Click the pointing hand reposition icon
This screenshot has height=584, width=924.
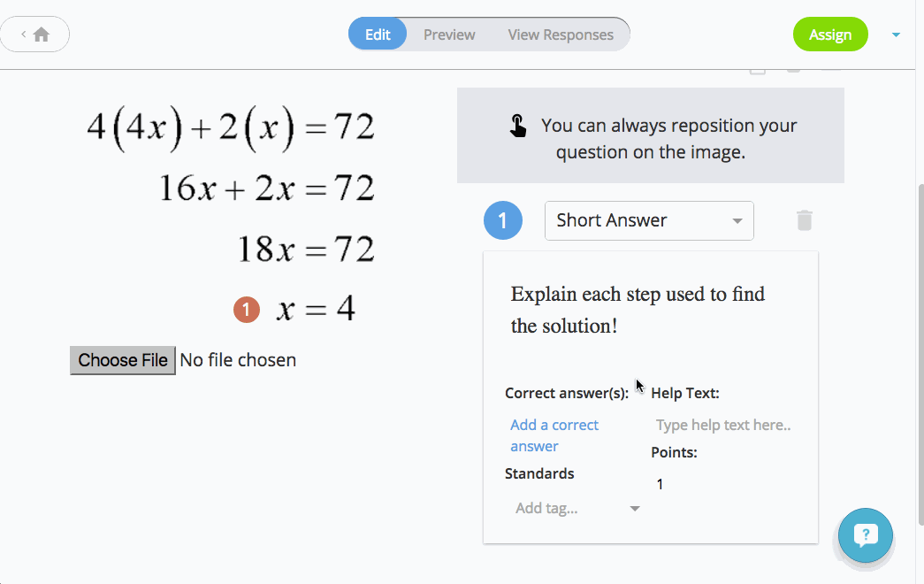pos(518,126)
